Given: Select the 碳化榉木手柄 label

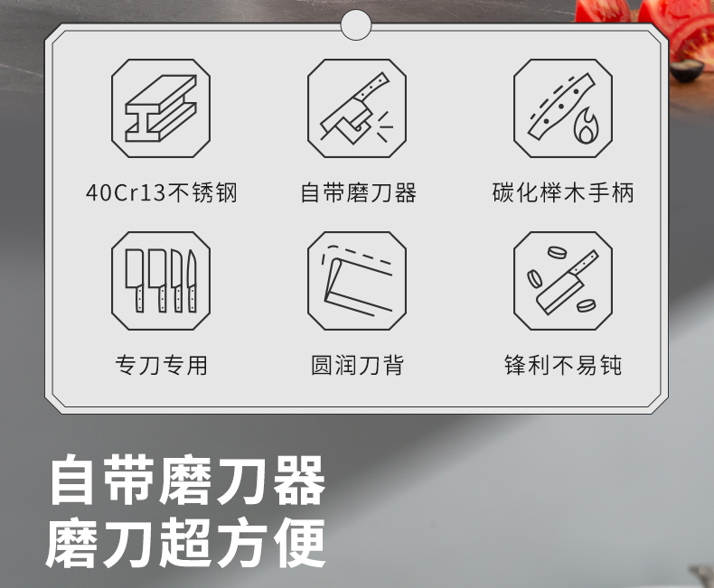Looking at the screenshot, I should tap(563, 192).
